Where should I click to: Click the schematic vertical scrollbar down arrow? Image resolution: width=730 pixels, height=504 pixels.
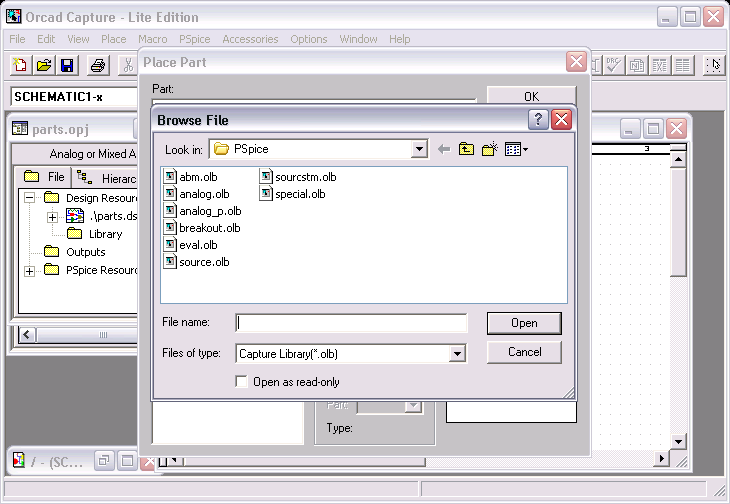coord(678,441)
